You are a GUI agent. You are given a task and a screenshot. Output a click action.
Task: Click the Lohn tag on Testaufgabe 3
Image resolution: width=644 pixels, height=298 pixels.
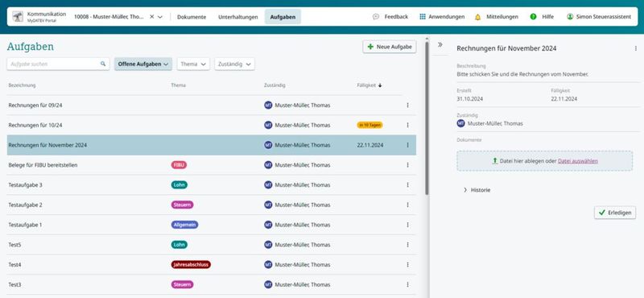[x=179, y=185]
